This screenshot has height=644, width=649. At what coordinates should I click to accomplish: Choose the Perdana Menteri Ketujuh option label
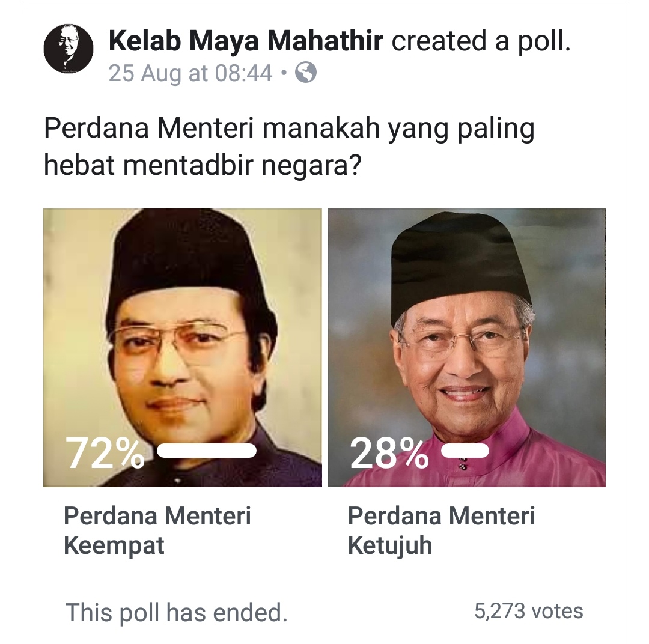[x=441, y=530]
